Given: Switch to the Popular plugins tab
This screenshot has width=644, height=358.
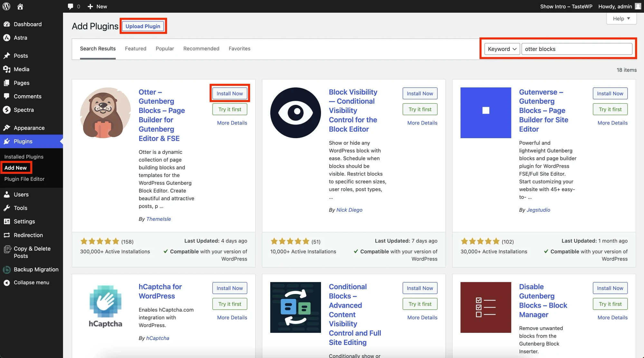Looking at the screenshot, I should click(x=165, y=49).
